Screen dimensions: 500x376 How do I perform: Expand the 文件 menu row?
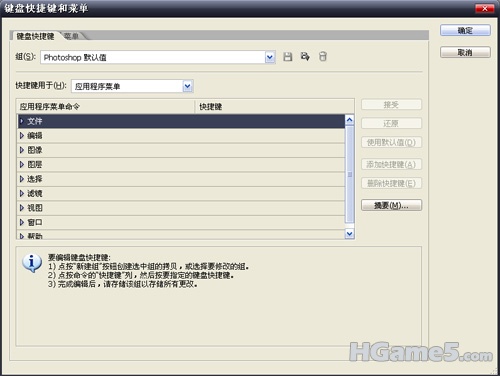click(x=22, y=121)
